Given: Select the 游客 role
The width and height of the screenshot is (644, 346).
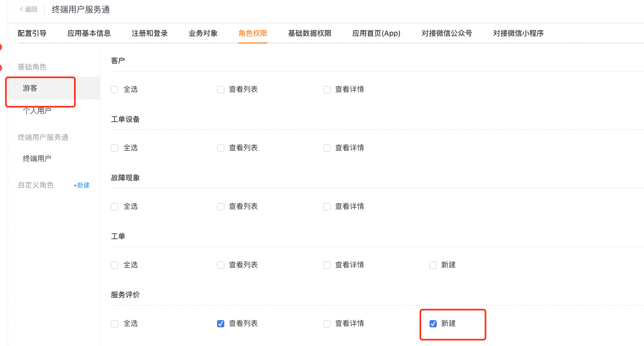Looking at the screenshot, I should (54, 88).
